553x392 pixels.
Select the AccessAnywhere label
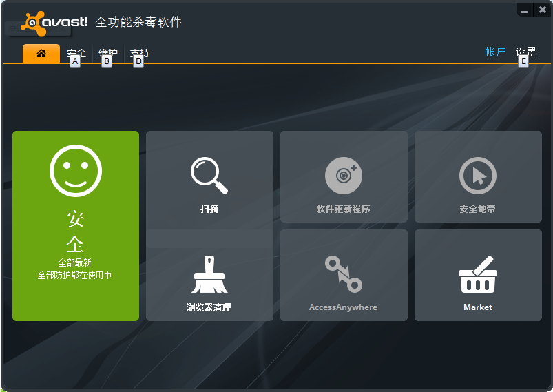click(343, 307)
